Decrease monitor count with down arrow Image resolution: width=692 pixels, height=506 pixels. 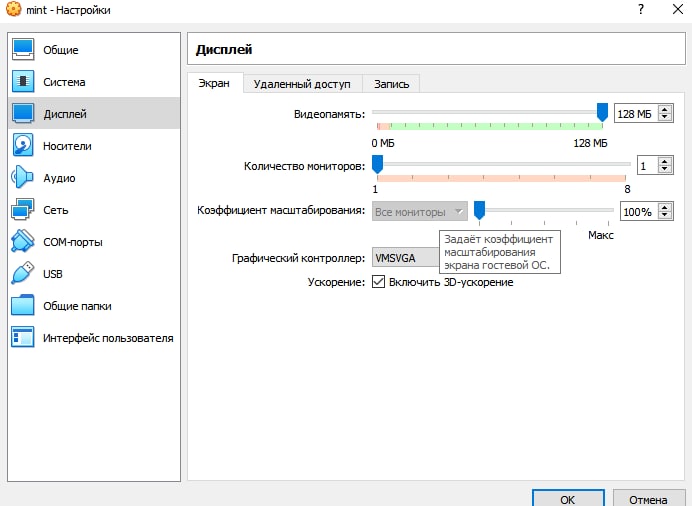tap(665, 169)
